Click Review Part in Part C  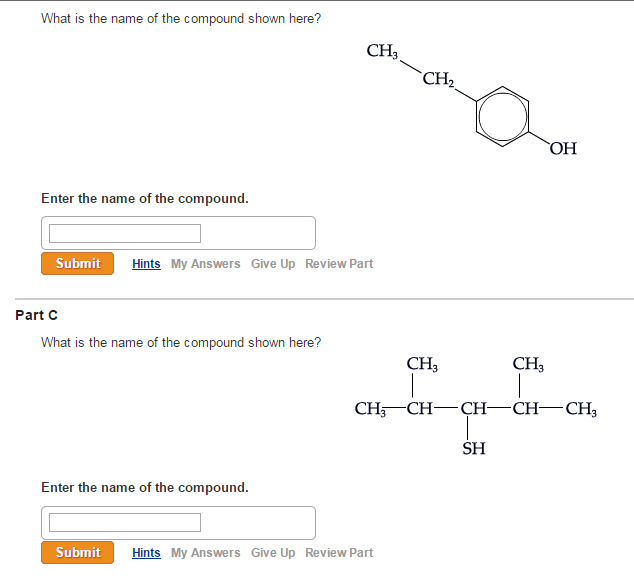[339, 553]
